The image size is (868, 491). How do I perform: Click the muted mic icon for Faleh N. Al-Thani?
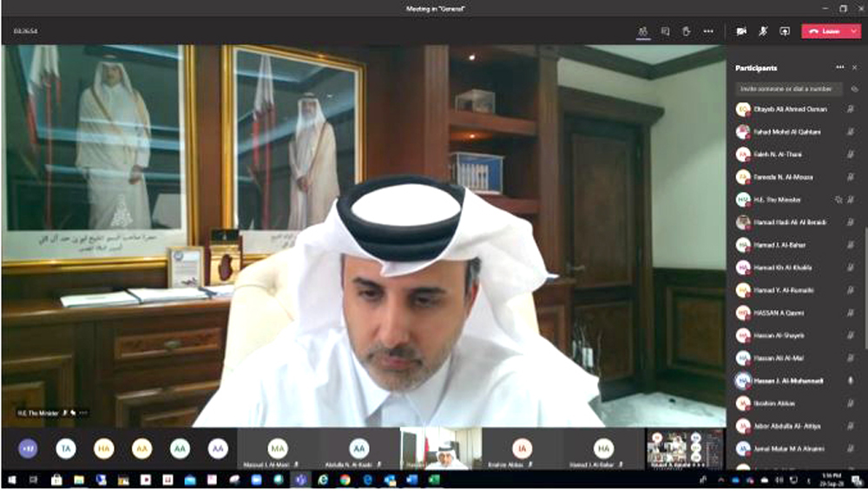click(851, 154)
